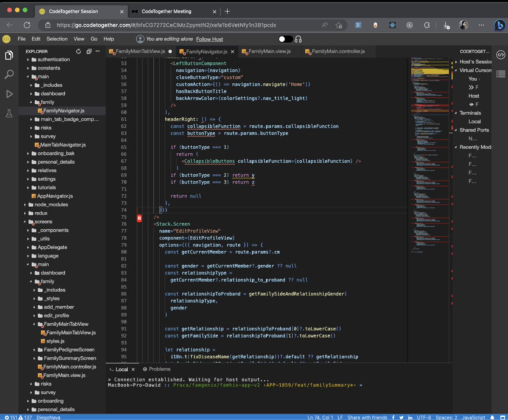Image resolution: width=508 pixels, height=420 pixels.
Task: Select the Run and Debug play icon
Action: tap(9, 93)
